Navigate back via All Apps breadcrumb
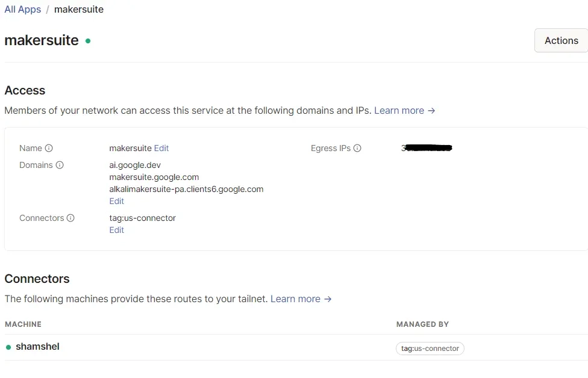This screenshot has height=378, width=588. [x=22, y=9]
